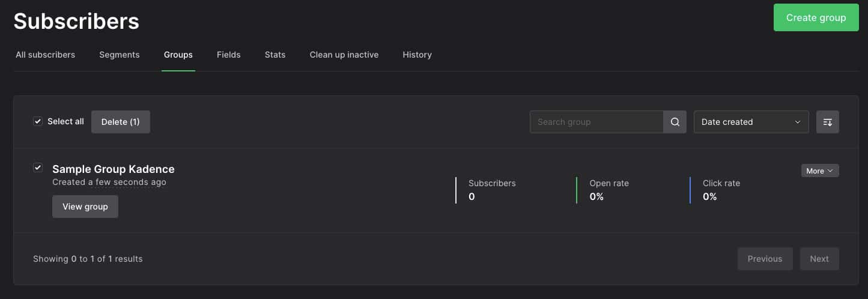The height and width of the screenshot is (299, 868).
Task: Click the Previous pagination button
Action: [765, 259]
